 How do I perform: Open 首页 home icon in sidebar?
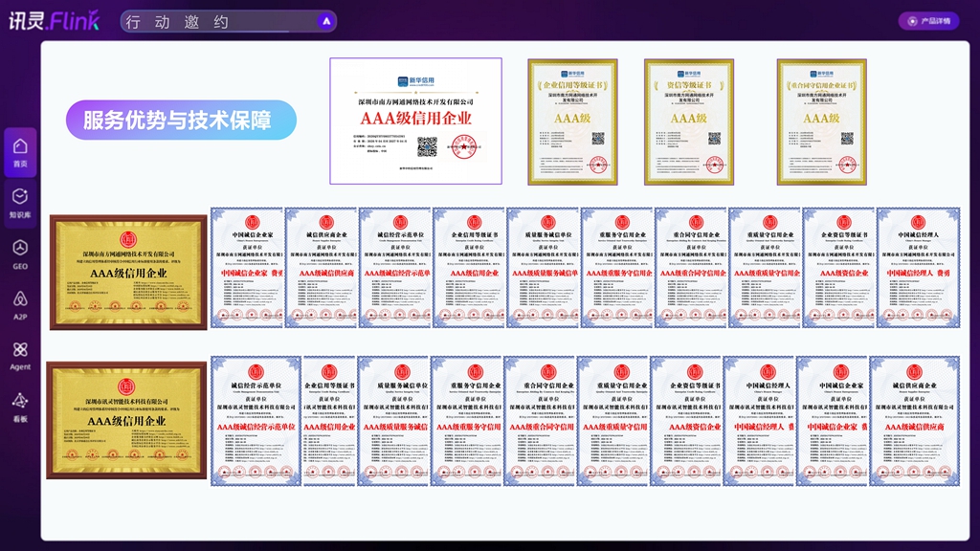coord(20,152)
